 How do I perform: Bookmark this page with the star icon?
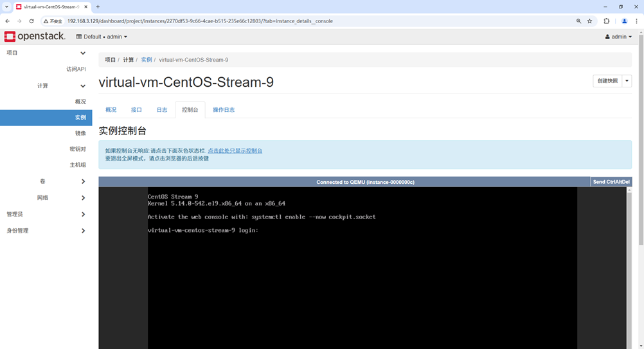590,21
